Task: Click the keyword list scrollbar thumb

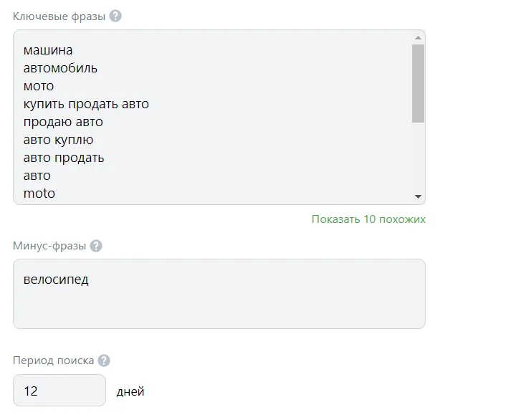Action: pos(418,82)
